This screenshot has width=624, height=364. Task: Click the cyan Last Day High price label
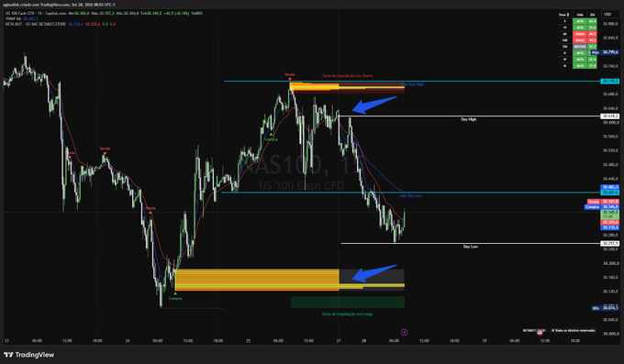point(609,82)
